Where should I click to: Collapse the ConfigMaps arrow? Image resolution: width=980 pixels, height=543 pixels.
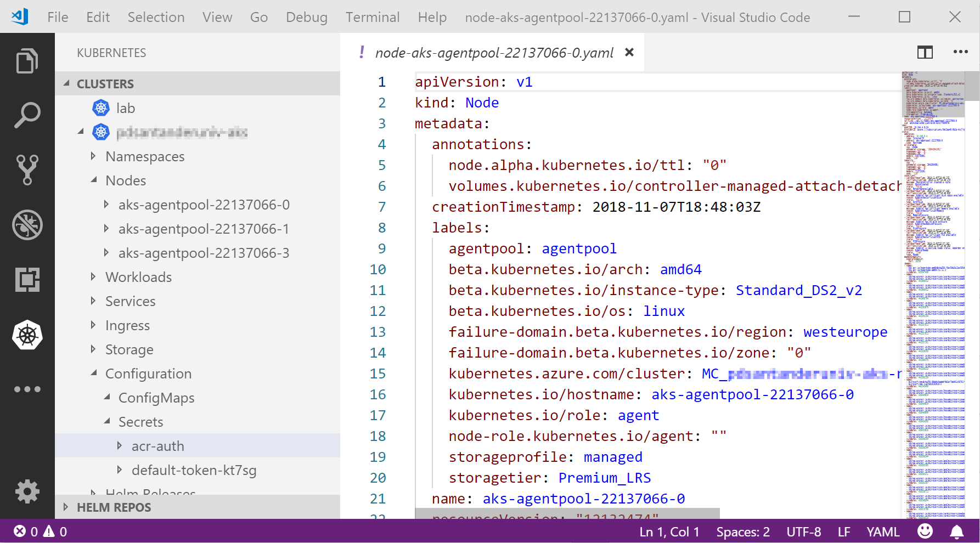(107, 397)
